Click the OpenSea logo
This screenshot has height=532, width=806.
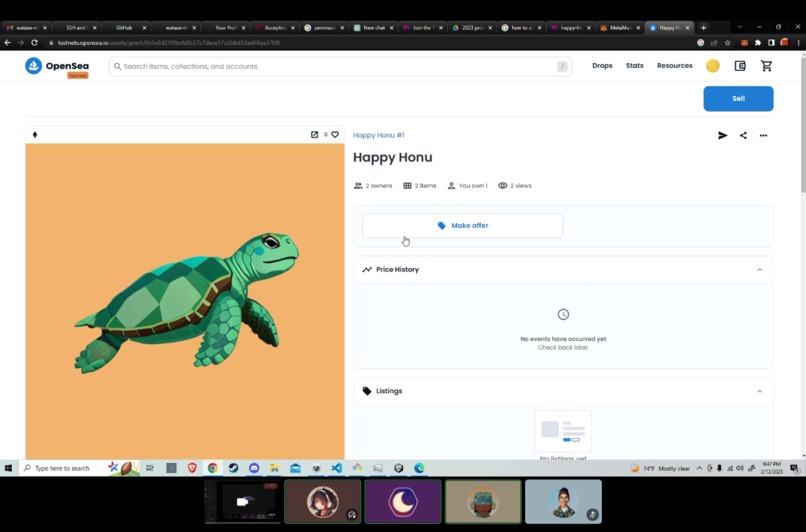tap(57, 66)
